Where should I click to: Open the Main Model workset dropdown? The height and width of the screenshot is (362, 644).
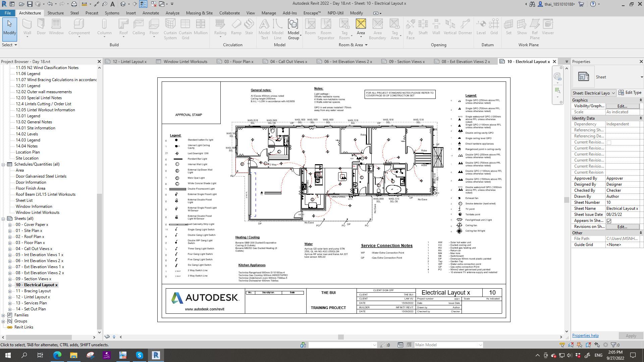pos(448,345)
